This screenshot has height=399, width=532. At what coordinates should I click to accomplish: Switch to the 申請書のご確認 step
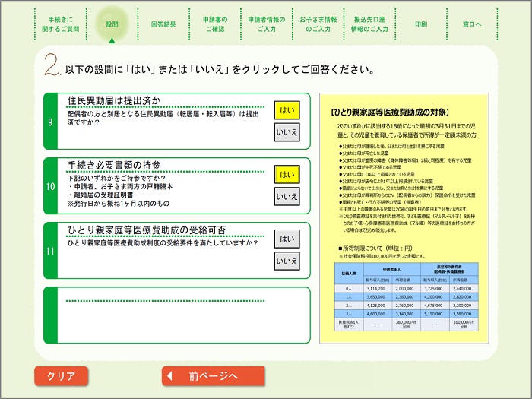[x=215, y=24]
